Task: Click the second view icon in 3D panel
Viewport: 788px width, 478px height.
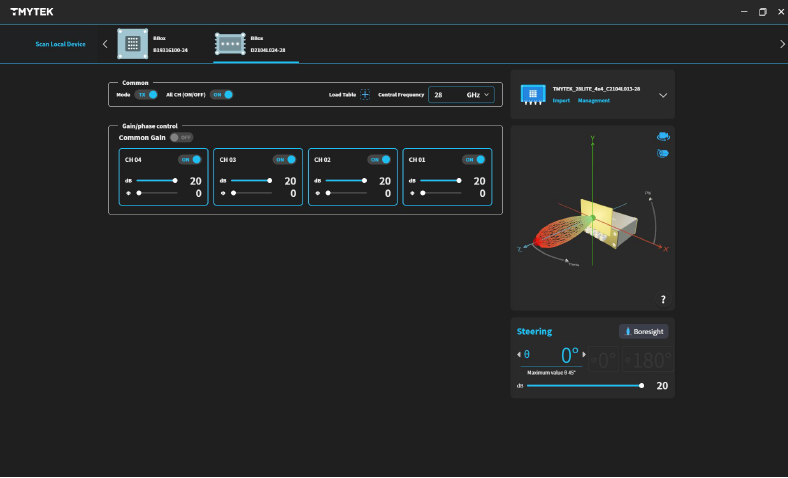Action: click(662, 153)
